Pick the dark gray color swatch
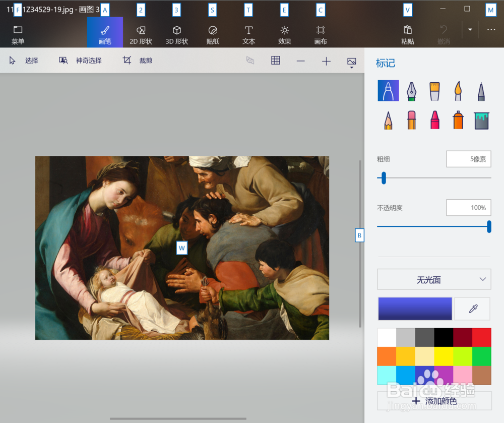 (x=424, y=337)
